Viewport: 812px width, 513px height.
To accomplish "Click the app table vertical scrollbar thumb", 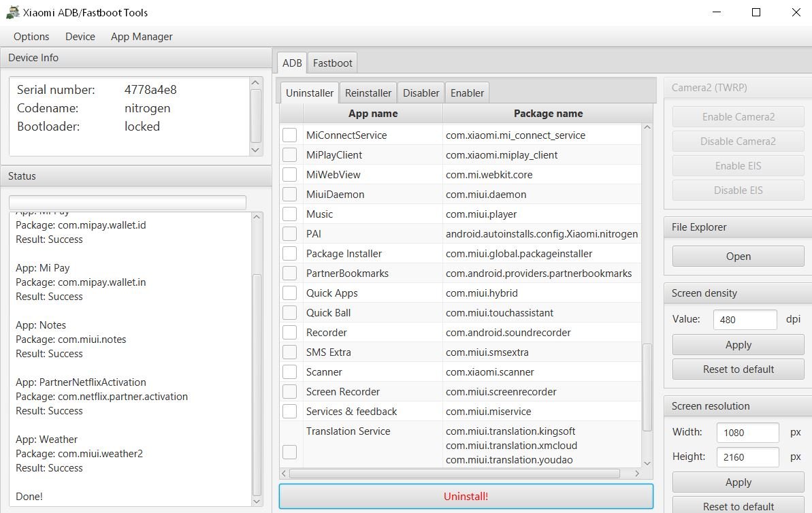I will pyautogui.click(x=647, y=387).
